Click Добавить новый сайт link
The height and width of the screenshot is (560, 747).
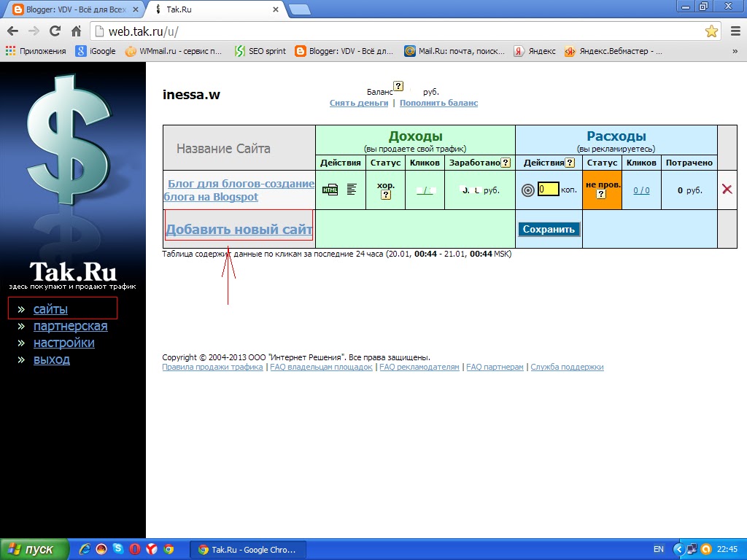coord(239,230)
